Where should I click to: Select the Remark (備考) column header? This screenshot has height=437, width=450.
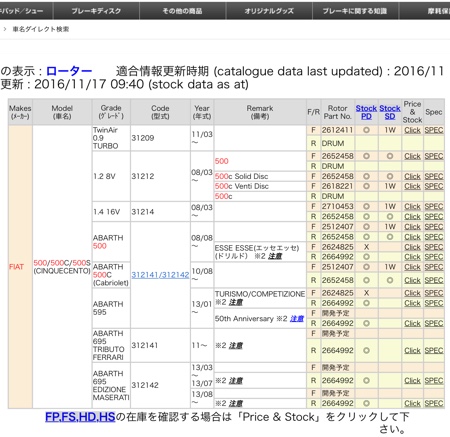click(260, 112)
